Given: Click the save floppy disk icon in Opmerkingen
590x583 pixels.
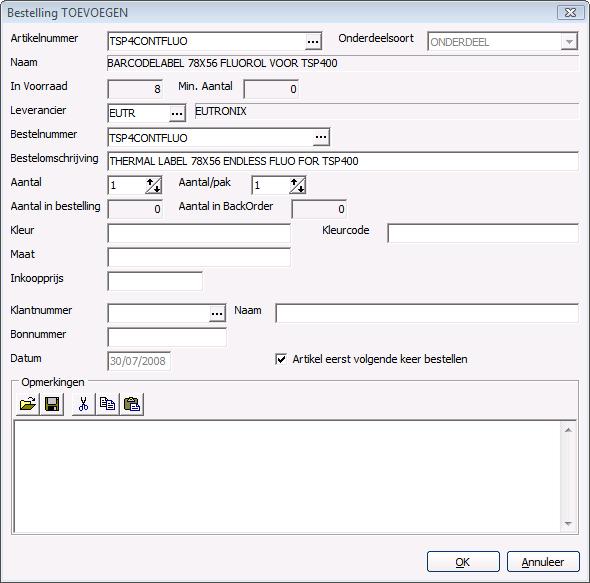Looking at the screenshot, I should (x=52, y=404).
